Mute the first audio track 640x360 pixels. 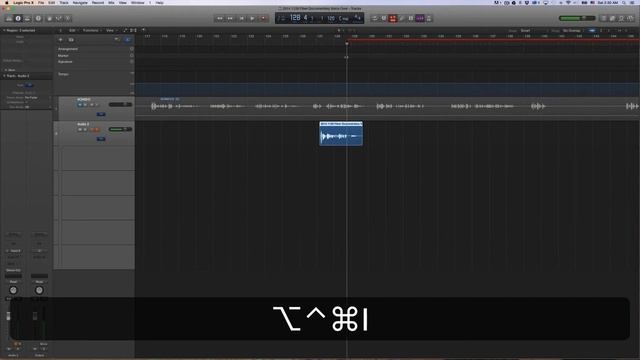(80, 105)
